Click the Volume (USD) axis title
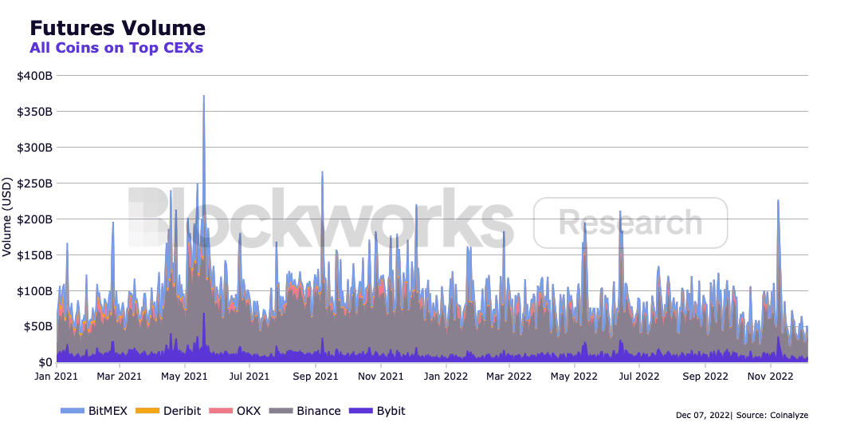The height and width of the screenshot is (434, 868). tap(6, 217)
